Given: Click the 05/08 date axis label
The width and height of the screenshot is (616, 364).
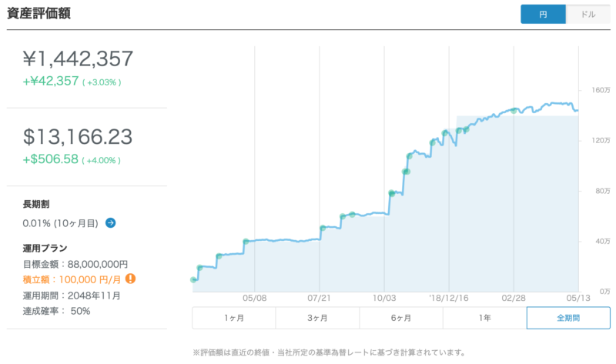Looking at the screenshot, I should [x=254, y=298].
